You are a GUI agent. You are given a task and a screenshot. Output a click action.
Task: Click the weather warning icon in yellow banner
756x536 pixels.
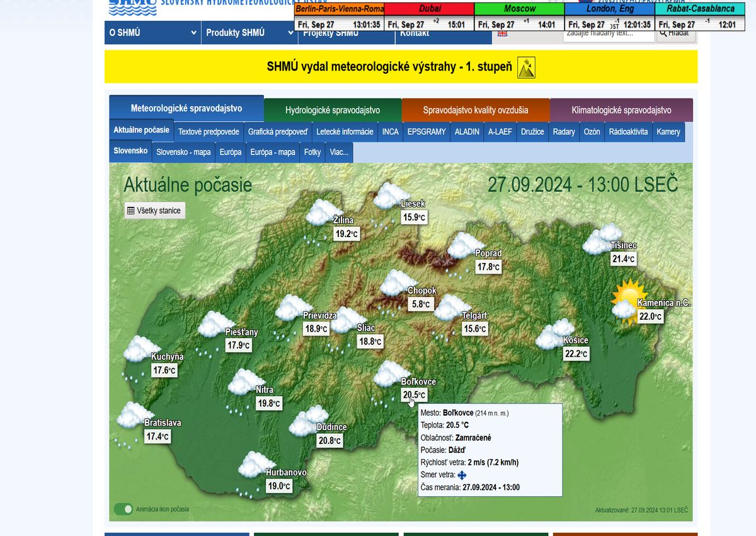click(526, 67)
